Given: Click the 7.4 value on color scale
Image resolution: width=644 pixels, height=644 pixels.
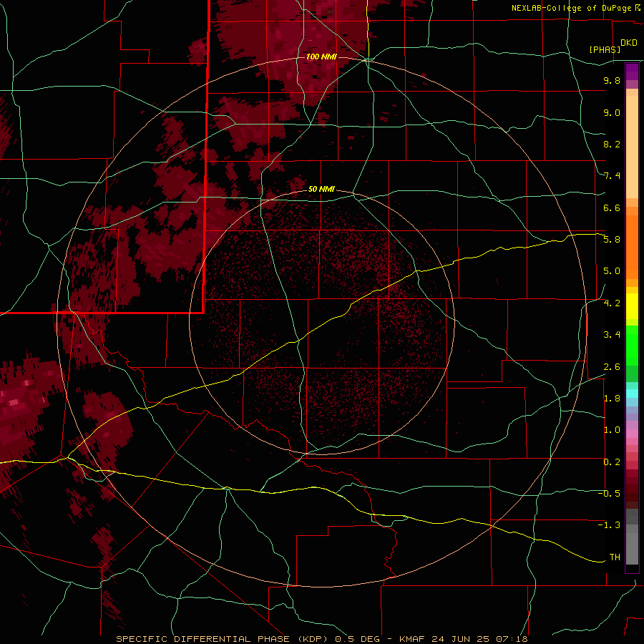Looking at the screenshot, I should pyautogui.click(x=612, y=176).
